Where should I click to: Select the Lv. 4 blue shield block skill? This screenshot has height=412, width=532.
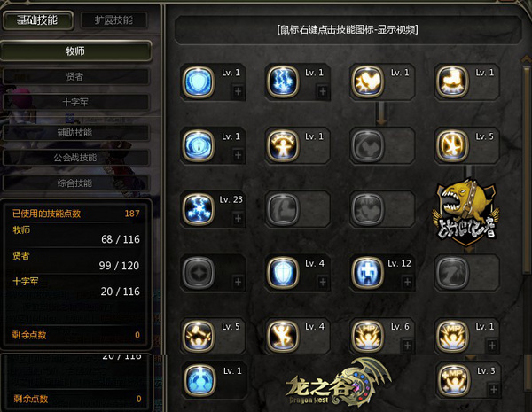coord(283,273)
